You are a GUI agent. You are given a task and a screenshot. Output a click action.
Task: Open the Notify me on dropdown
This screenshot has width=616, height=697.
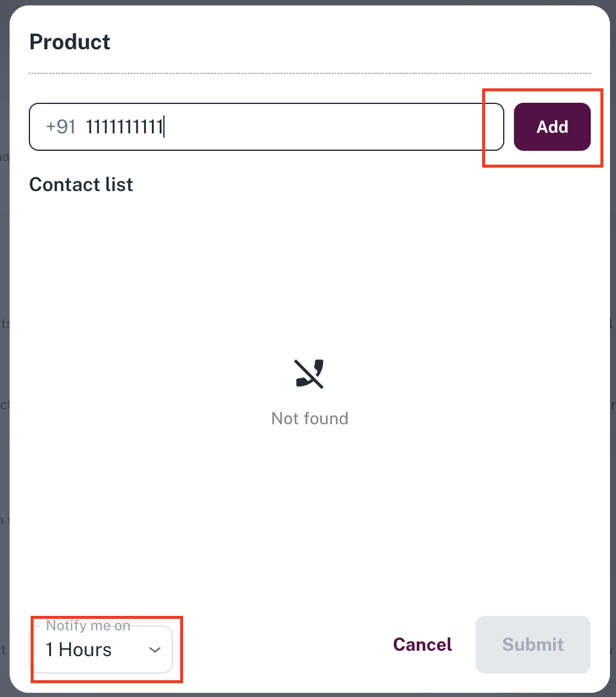tap(101, 650)
